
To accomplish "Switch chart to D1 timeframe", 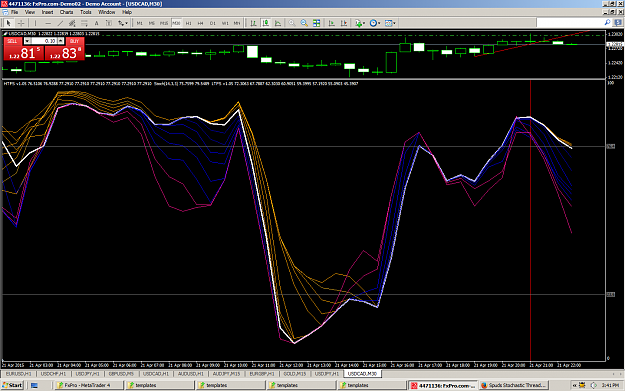I will (x=213, y=23).
